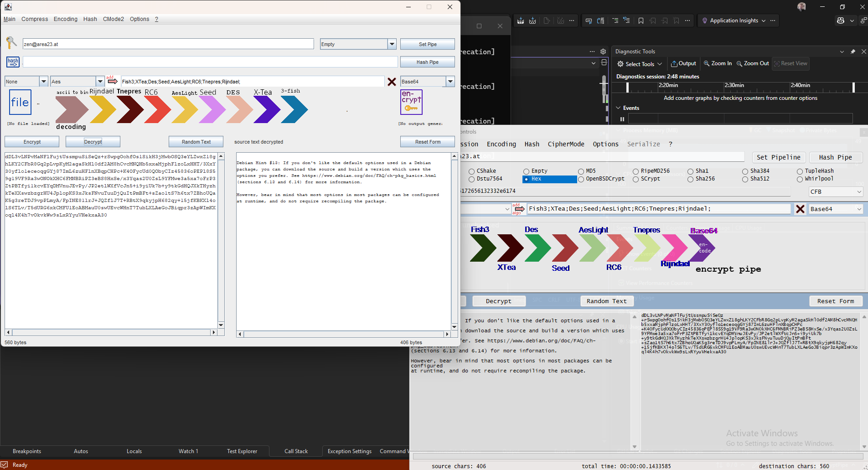Screen dimensions: 868x470
Task: Select the Dstu7564 radio button
Action: [471, 179]
